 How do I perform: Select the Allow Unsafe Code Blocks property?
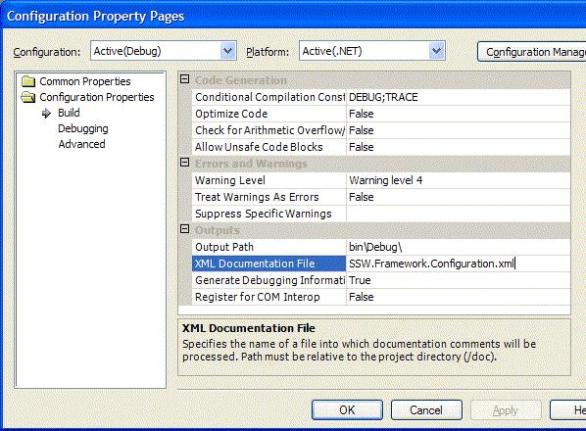(x=269, y=147)
